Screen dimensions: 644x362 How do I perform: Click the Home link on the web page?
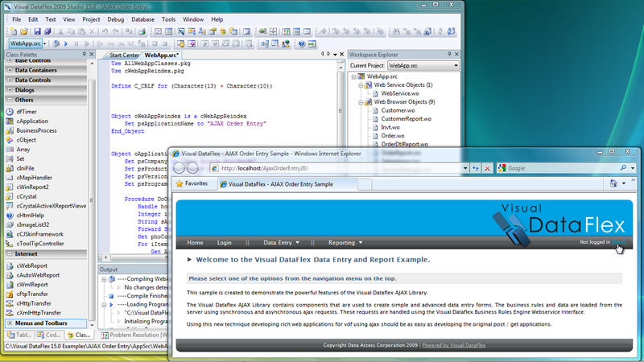click(x=195, y=243)
